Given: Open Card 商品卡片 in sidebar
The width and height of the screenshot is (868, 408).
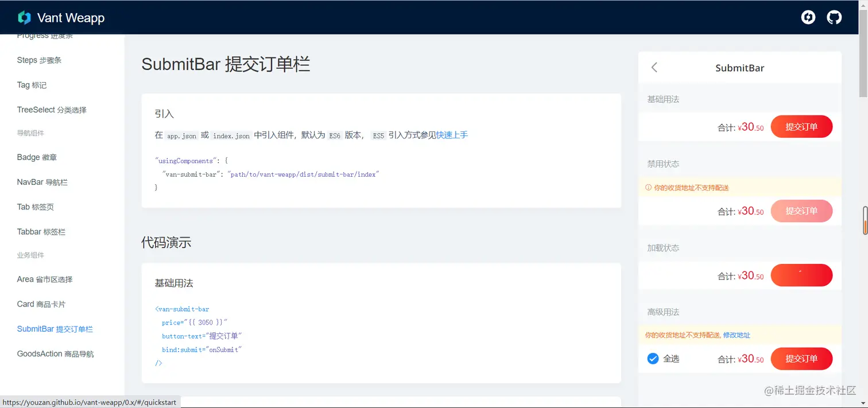Looking at the screenshot, I should (41, 304).
